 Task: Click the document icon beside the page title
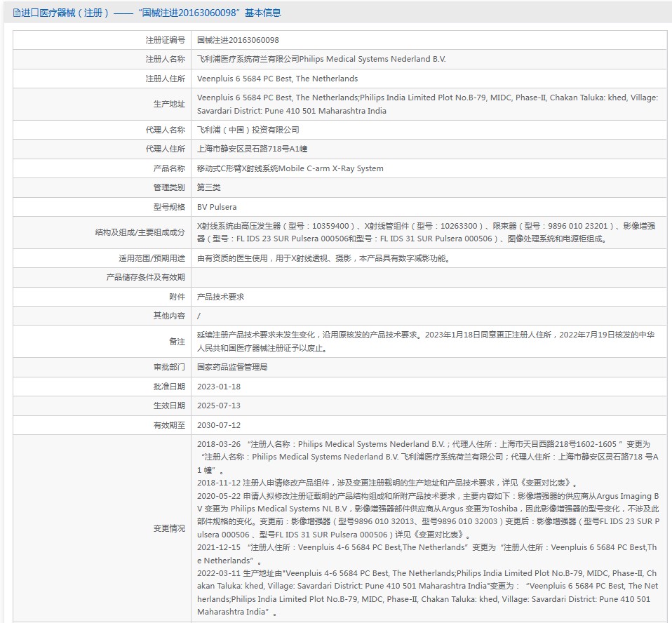(x=16, y=13)
